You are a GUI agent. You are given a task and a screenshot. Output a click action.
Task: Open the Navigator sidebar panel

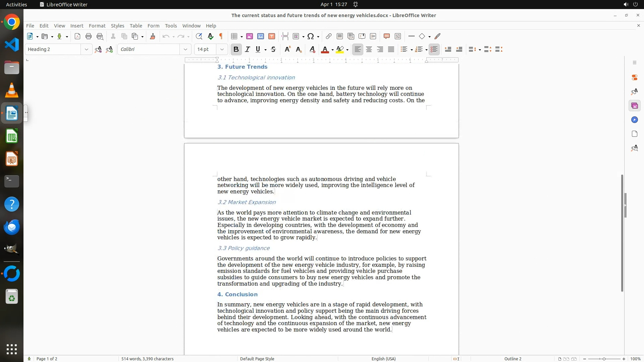pyautogui.click(x=634, y=120)
